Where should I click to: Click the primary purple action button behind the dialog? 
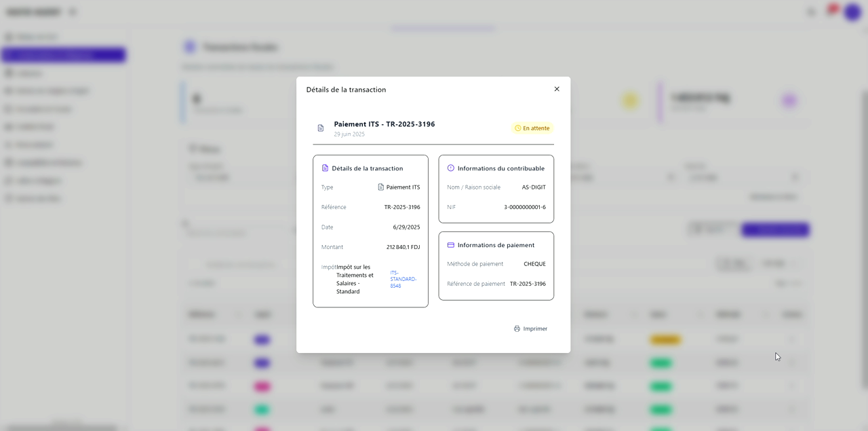[x=774, y=229]
